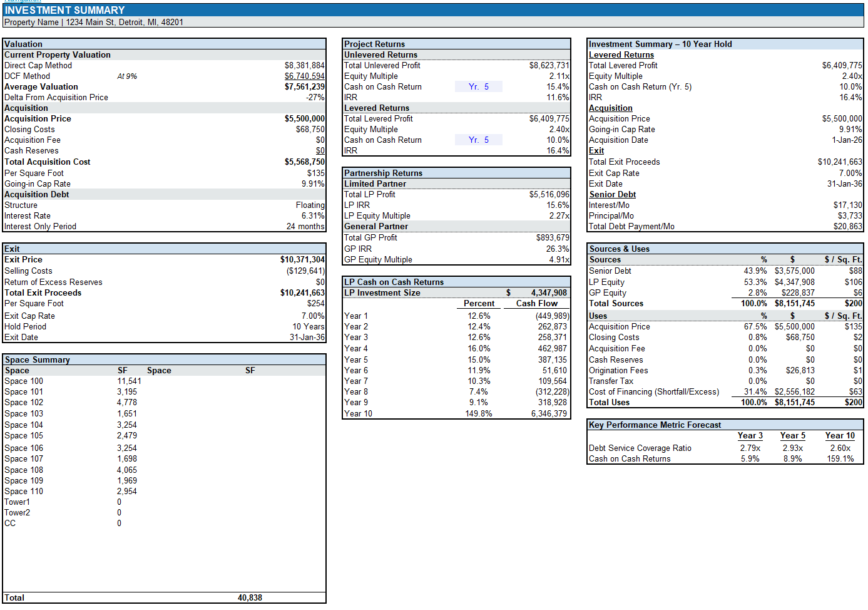Select Interest Rate value 6.31%

click(x=313, y=215)
